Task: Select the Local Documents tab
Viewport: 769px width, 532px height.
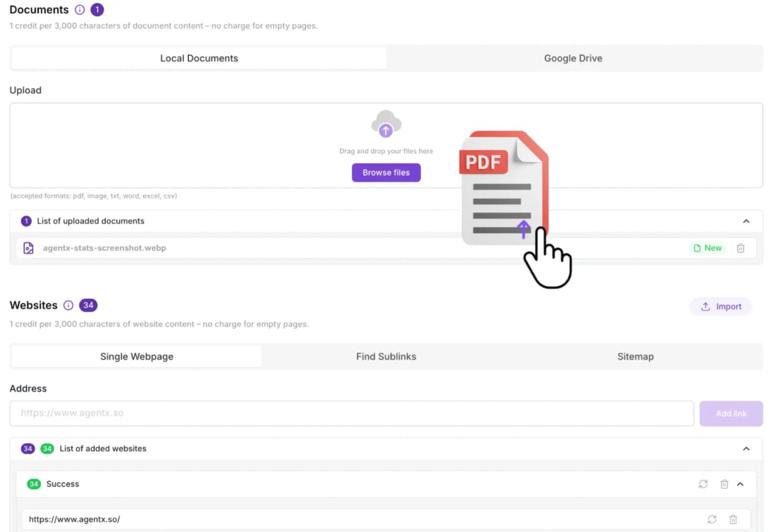Action: (199, 58)
